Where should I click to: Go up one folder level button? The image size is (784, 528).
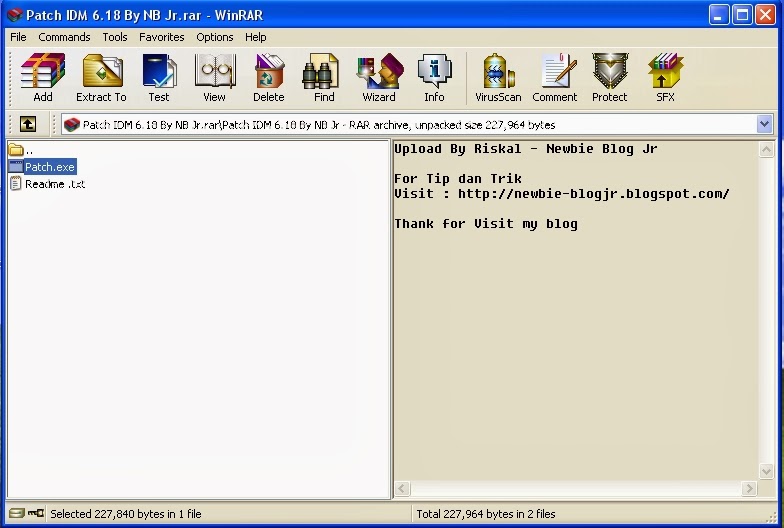(28, 124)
